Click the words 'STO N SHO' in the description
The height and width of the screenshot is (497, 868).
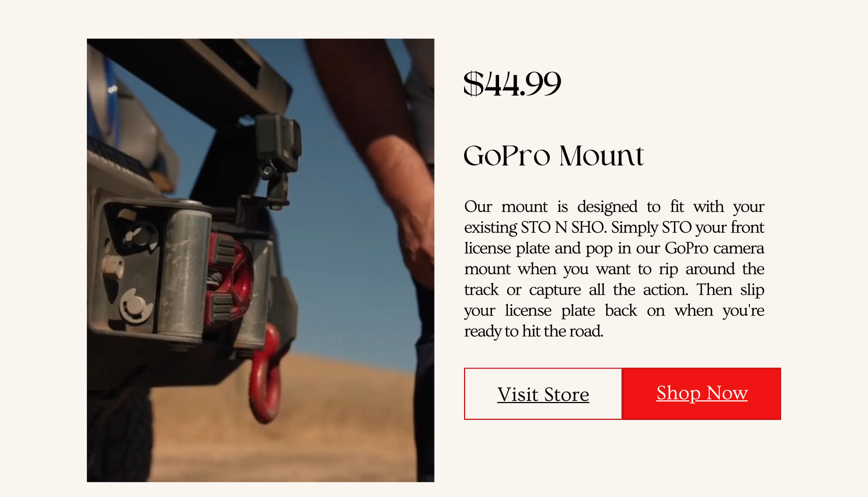[x=563, y=227]
